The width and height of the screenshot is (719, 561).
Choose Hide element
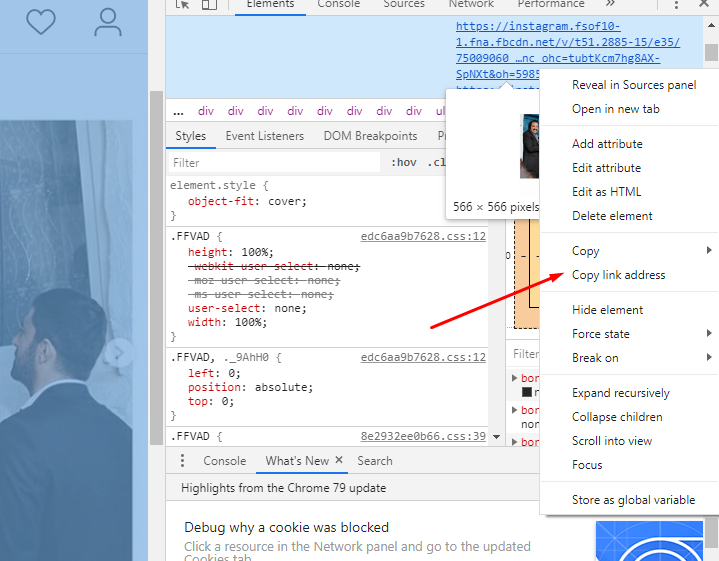click(607, 310)
